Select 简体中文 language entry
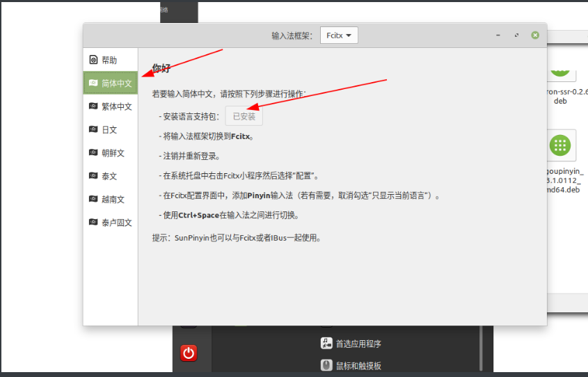This screenshot has height=377, width=588. [110, 83]
